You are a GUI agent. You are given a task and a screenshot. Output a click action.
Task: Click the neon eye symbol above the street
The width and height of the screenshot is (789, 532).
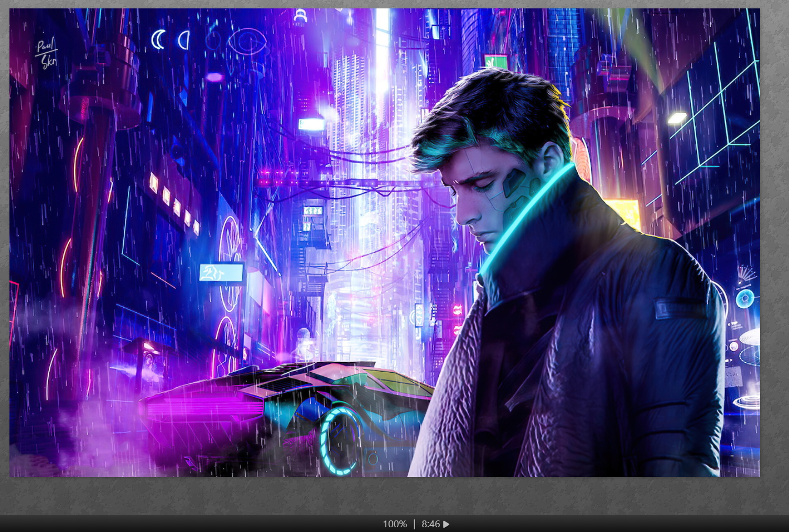coord(246,42)
